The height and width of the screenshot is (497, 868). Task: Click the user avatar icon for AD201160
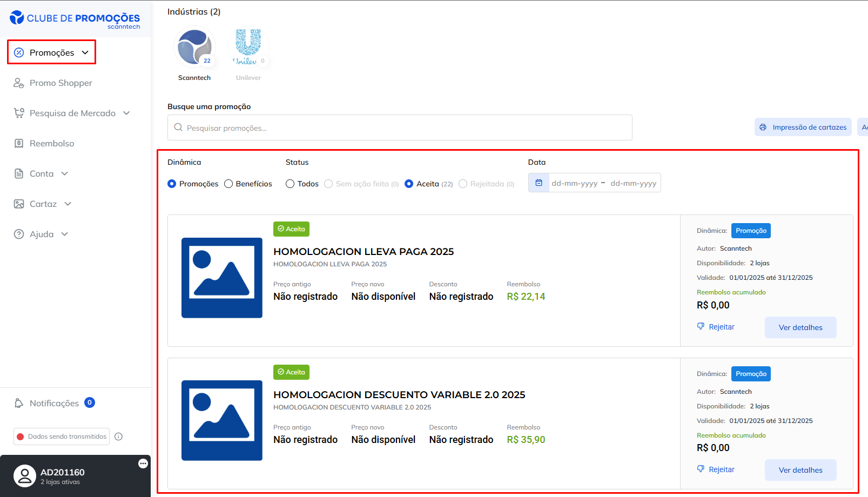(x=24, y=476)
